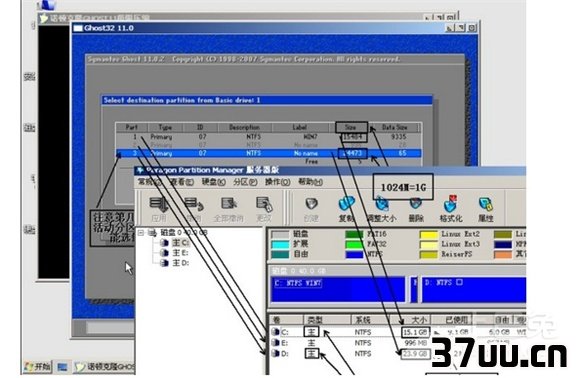
Task: Click the NTFS blue legend color swatch
Action: [354, 254]
